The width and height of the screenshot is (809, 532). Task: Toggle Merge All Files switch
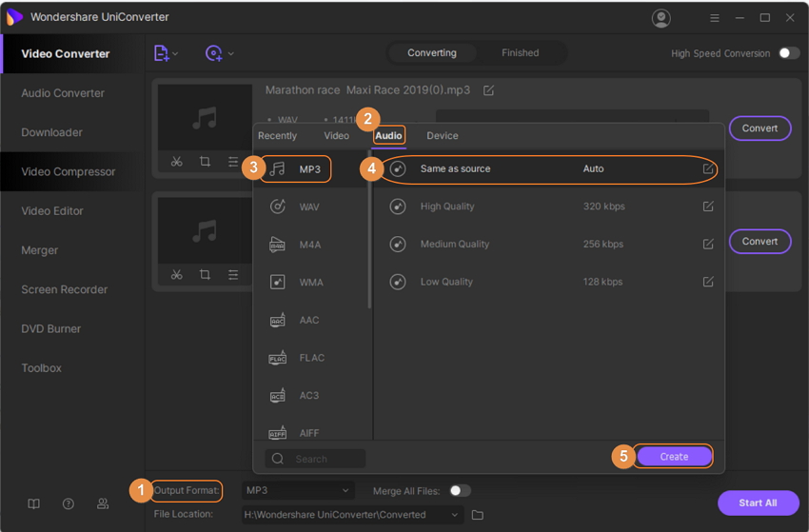coord(460,491)
